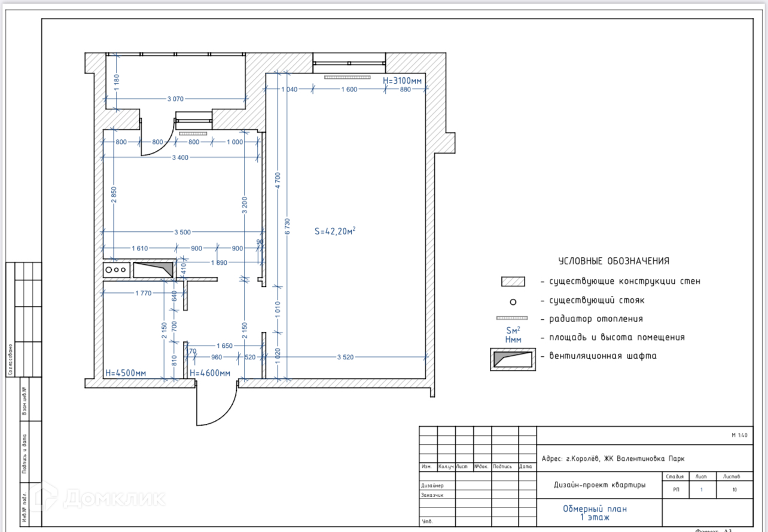
Task: Click the ventilation shaft legend symbol
Action: [513, 360]
